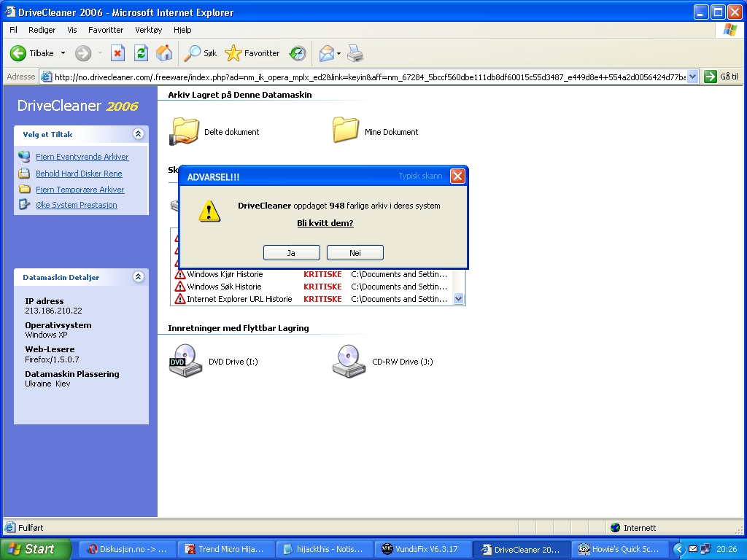
Task: Open the DVD Drive (I:) icon
Action: (x=186, y=361)
